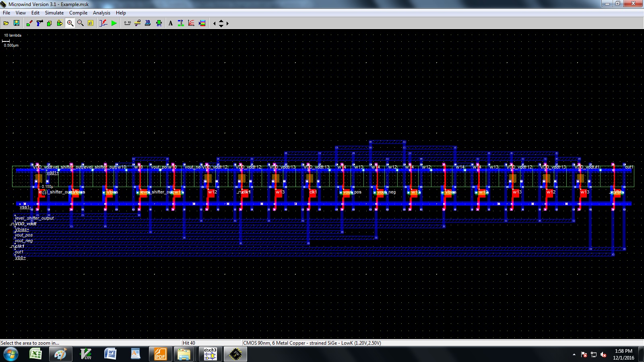644x362 pixels.
Task: Click the vout_pos pin label at left
Action: tap(24, 235)
